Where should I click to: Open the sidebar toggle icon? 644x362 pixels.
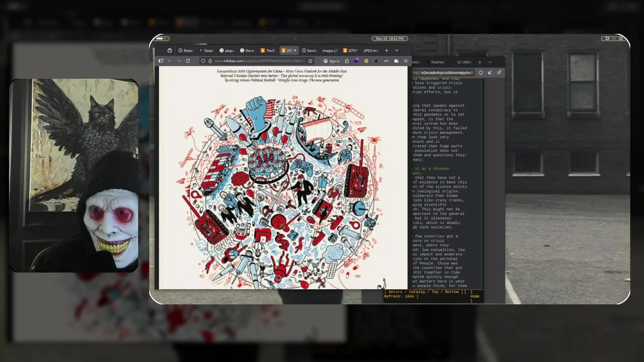161,61
